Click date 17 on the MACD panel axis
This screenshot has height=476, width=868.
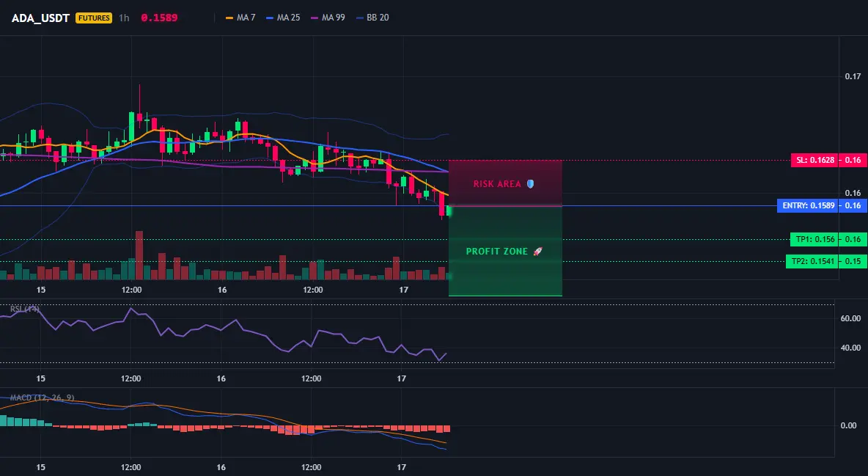tap(401, 467)
